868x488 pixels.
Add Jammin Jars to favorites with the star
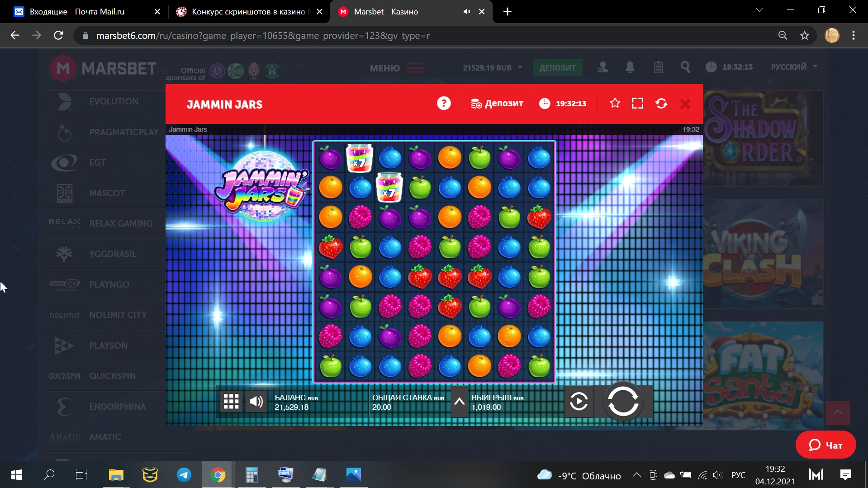pyautogui.click(x=615, y=104)
